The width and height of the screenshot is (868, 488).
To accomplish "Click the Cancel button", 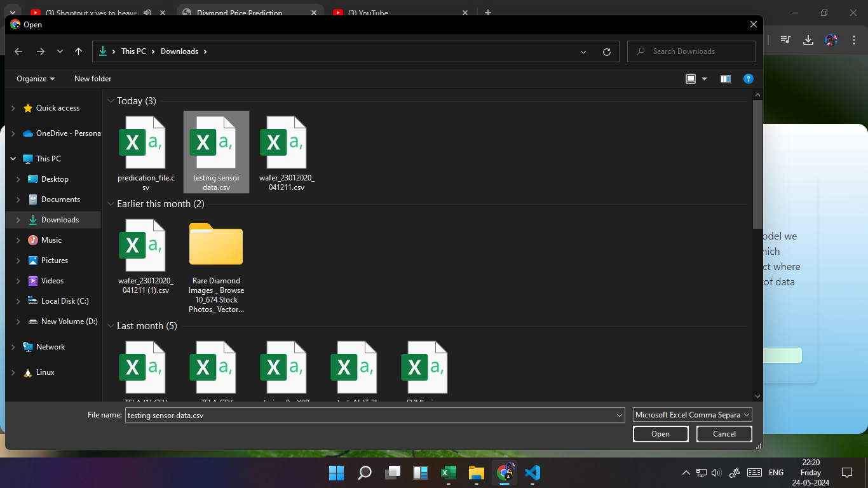I will (724, 434).
